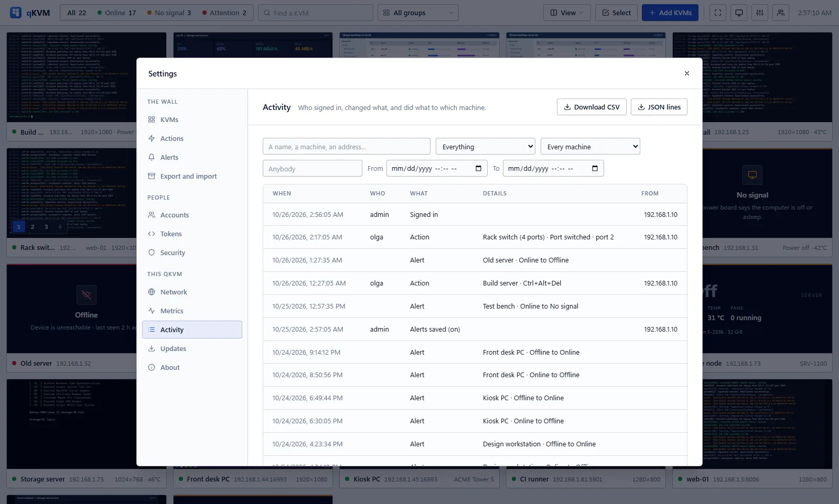Viewport: 839px width, 504px height.
Task: Open the Every machine dropdown
Action: (590, 146)
